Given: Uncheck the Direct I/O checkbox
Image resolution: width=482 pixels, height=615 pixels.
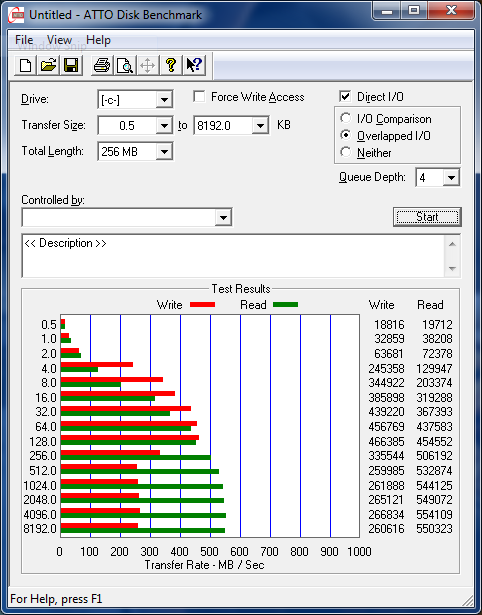Looking at the screenshot, I should click(345, 96).
